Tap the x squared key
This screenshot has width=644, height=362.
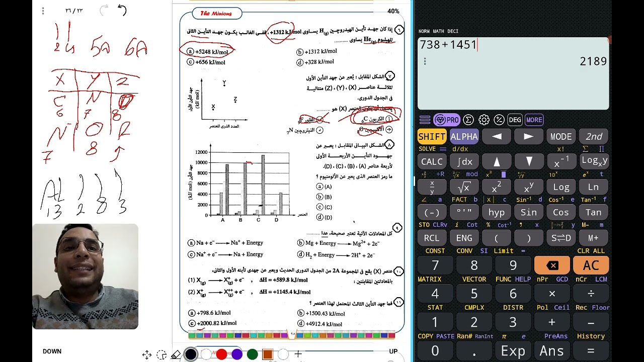coord(497,187)
